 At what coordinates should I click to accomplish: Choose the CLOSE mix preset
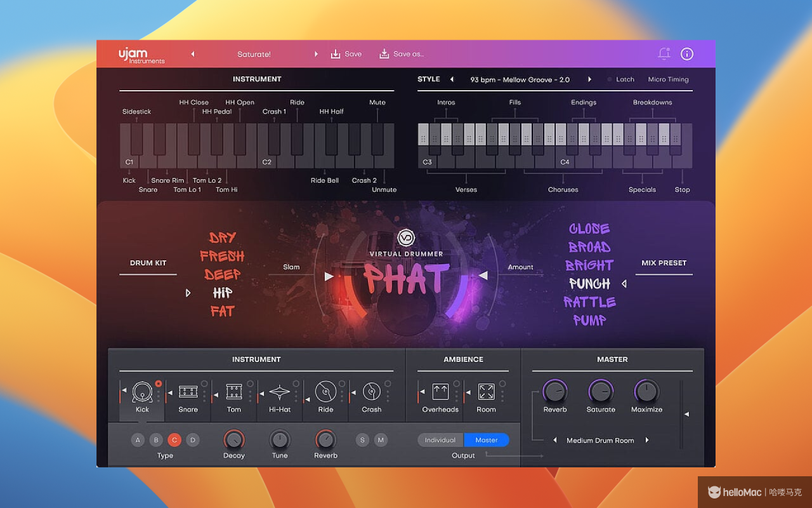589,229
